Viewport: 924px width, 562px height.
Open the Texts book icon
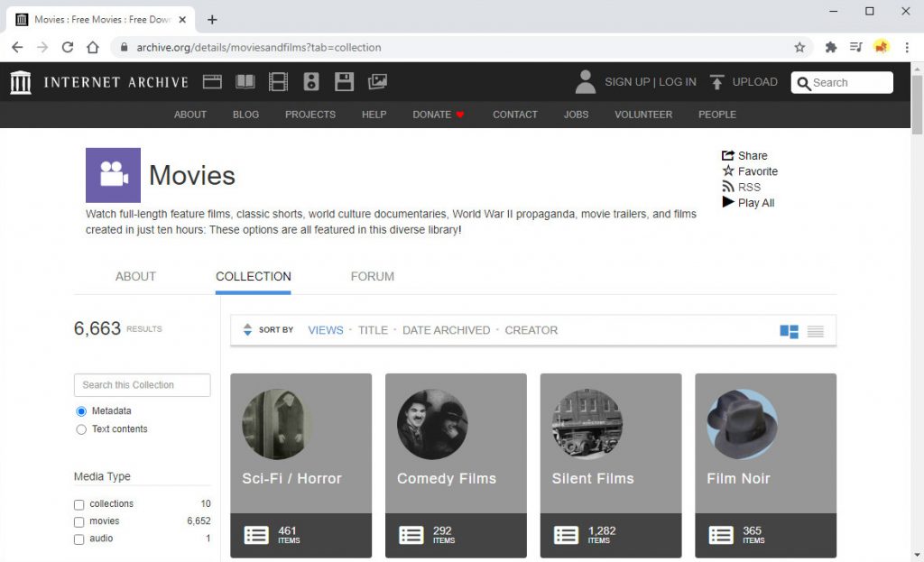[245, 82]
